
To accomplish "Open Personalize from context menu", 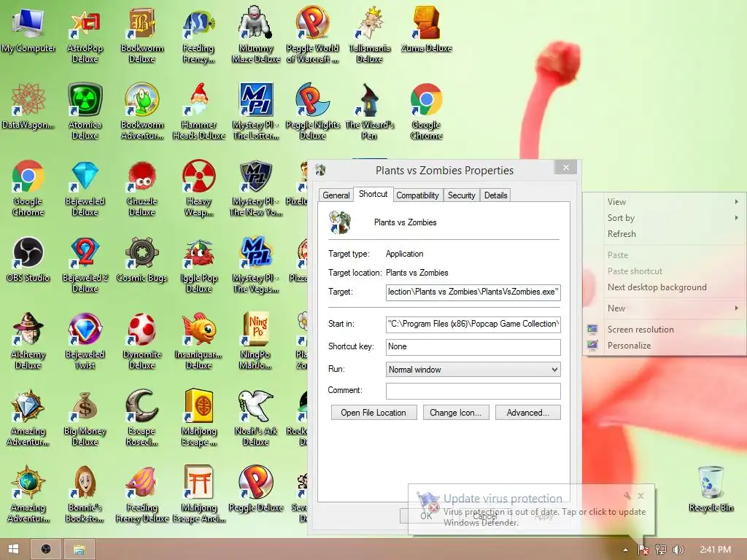I will click(x=665, y=346).
